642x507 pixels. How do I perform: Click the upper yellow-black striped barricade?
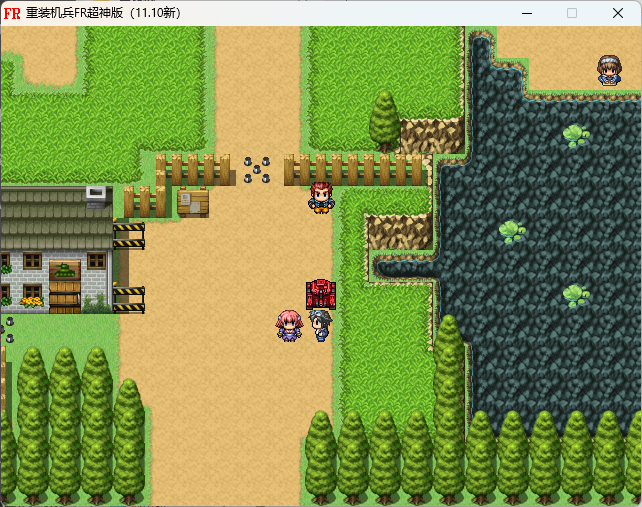[129, 235]
